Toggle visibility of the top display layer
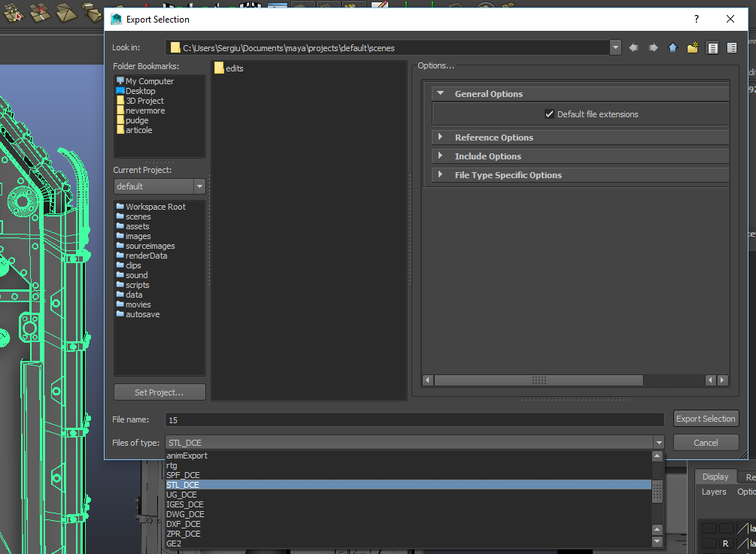 point(710,528)
